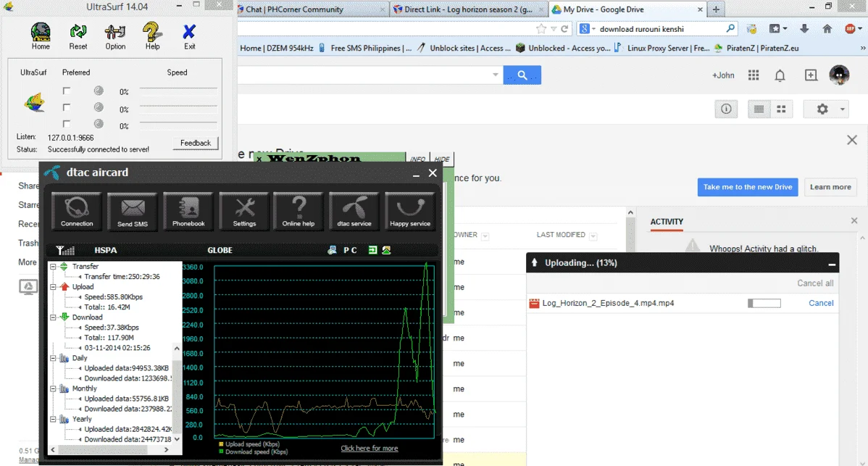Open Online help in dtac aircard

[299, 211]
